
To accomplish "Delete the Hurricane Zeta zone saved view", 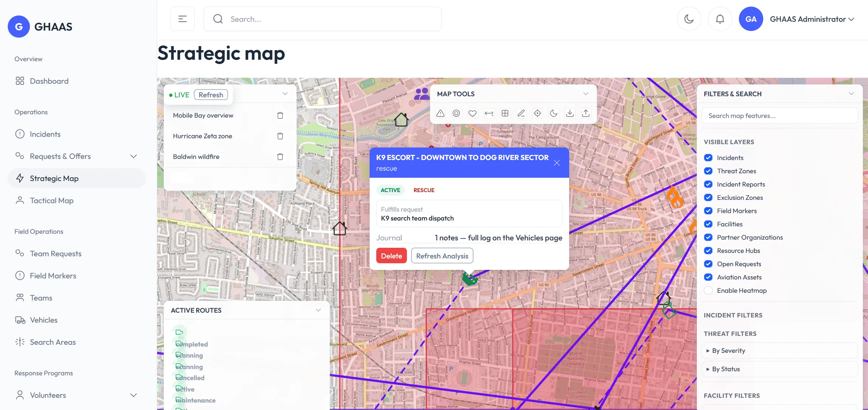I will pyautogui.click(x=280, y=136).
